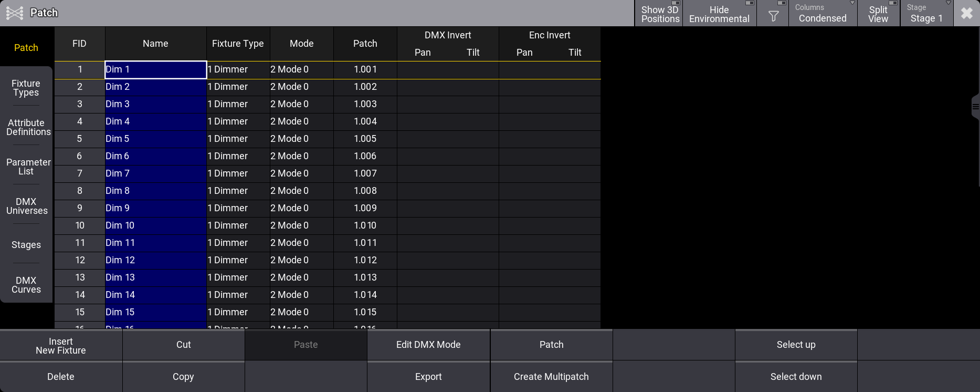The height and width of the screenshot is (392, 980).
Task: Click the Export button
Action: click(428, 377)
